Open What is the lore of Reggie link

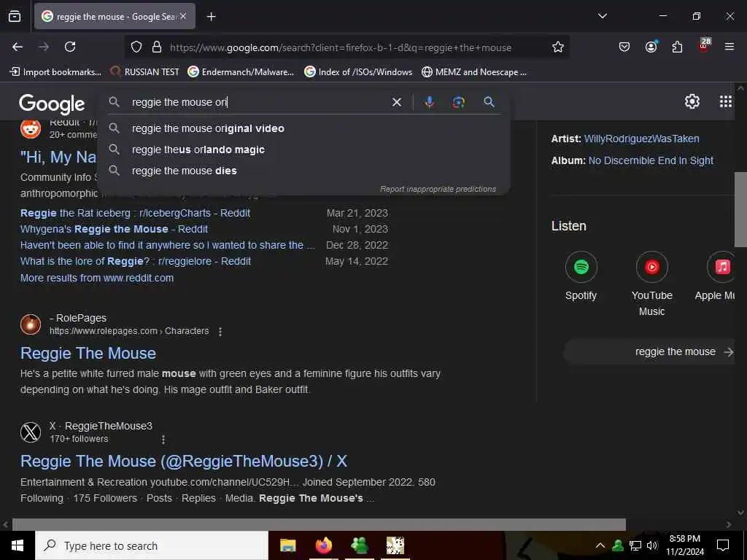tap(135, 261)
